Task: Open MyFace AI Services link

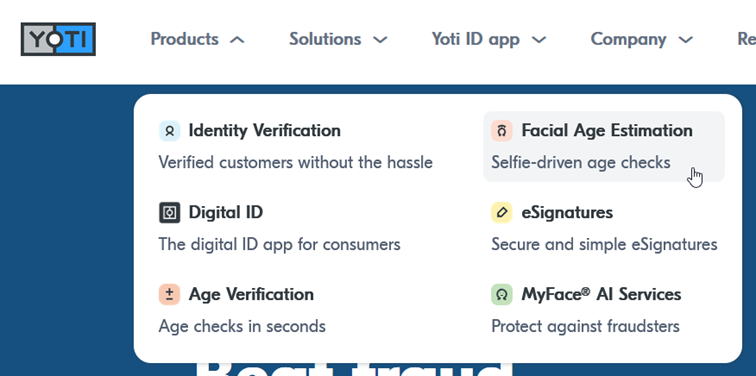Action: click(601, 295)
